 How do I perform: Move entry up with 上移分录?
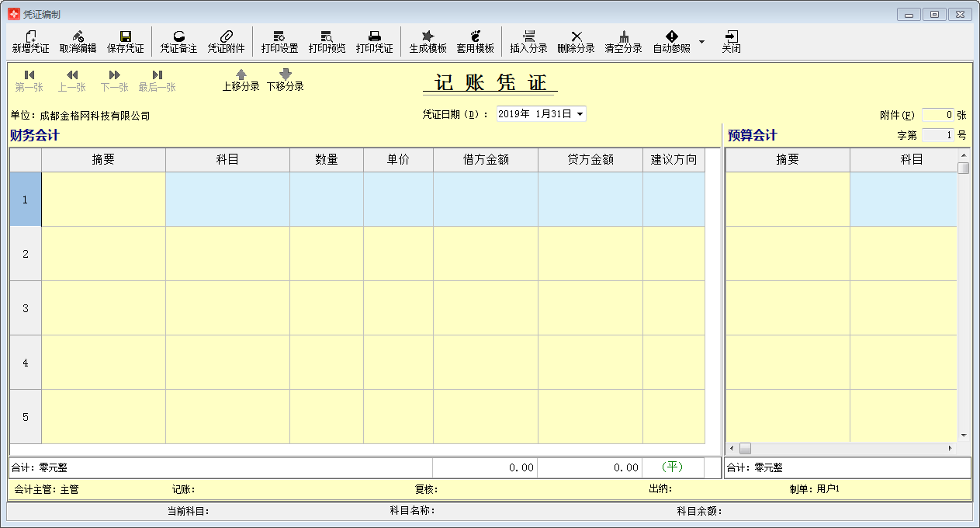coord(241,75)
